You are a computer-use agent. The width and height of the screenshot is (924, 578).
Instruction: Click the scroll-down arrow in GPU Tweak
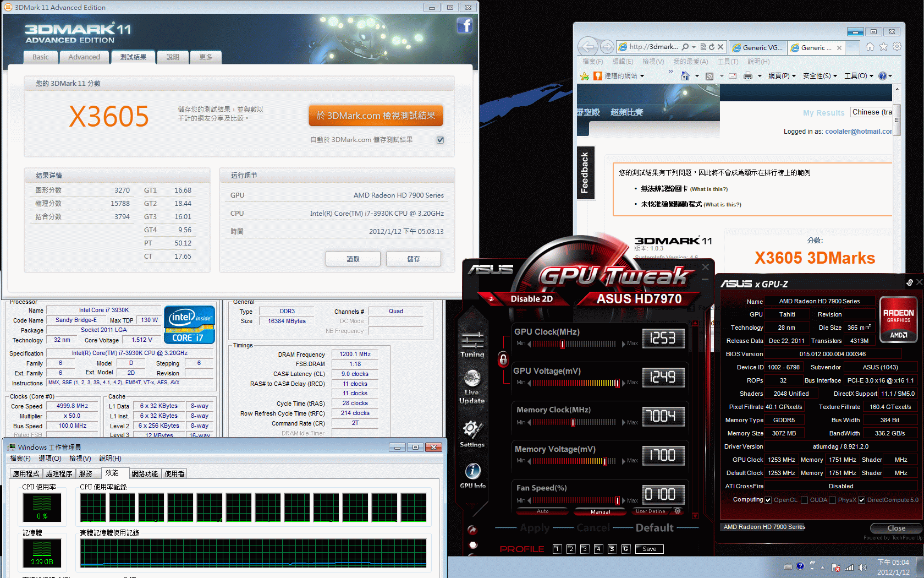click(695, 516)
